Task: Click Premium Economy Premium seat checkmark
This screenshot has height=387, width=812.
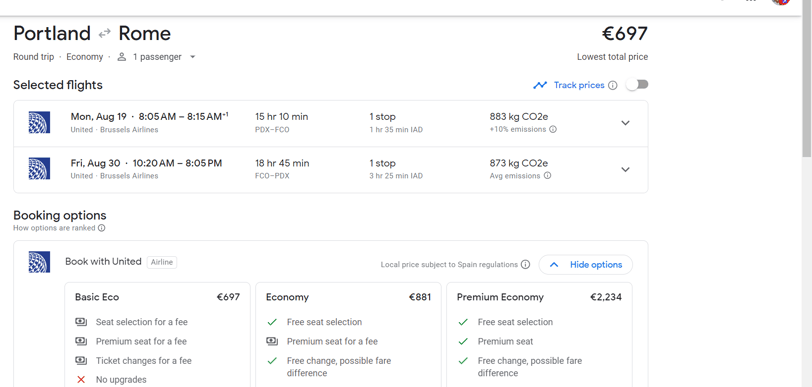Action: click(463, 341)
